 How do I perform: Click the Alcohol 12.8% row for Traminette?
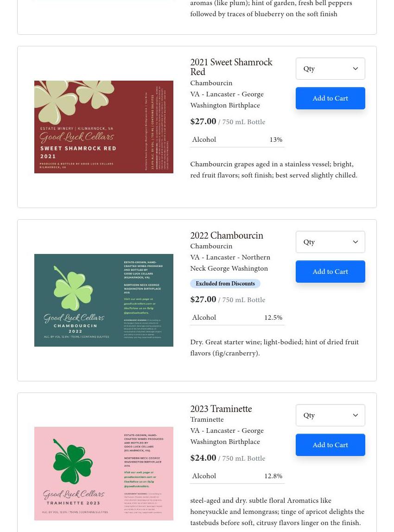pos(237,476)
